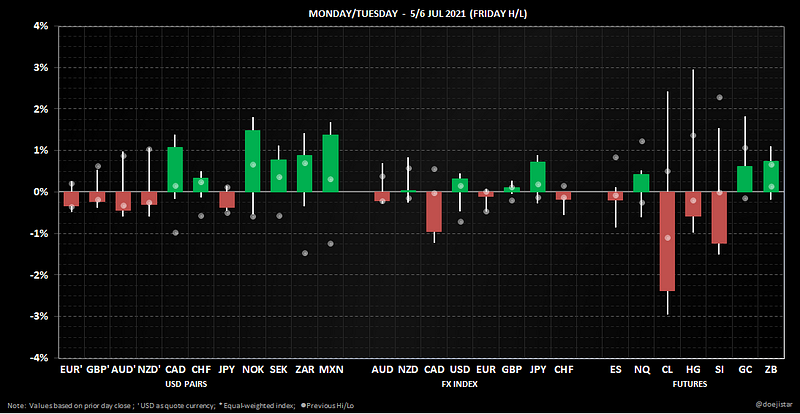Click the green GC futures bar
800x414 pixels.
pyautogui.click(x=745, y=179)
